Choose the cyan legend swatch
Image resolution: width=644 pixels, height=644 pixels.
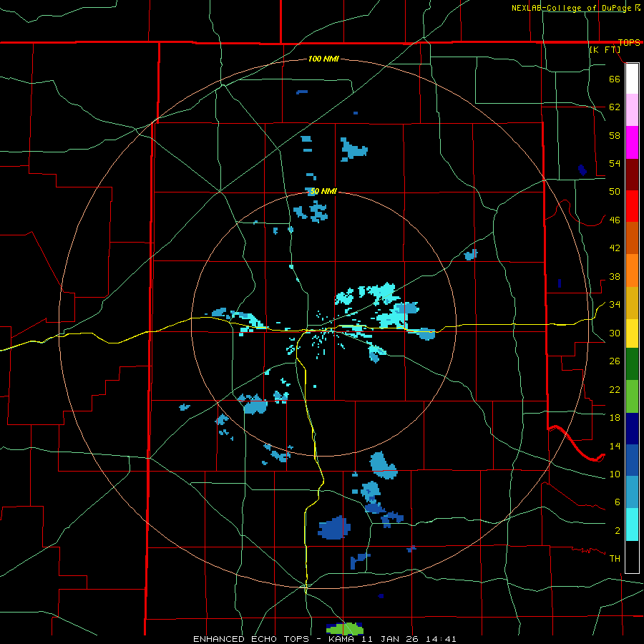tap(632, 525)
